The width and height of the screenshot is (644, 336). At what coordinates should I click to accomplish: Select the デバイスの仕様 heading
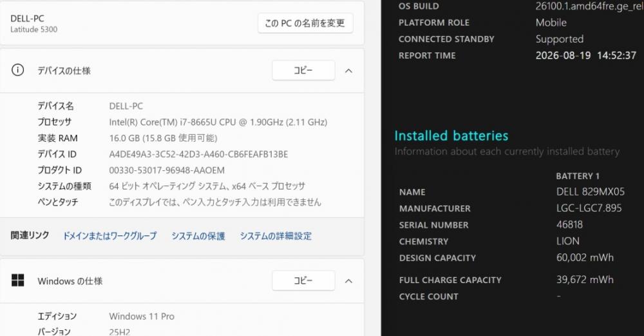[64, 71]
